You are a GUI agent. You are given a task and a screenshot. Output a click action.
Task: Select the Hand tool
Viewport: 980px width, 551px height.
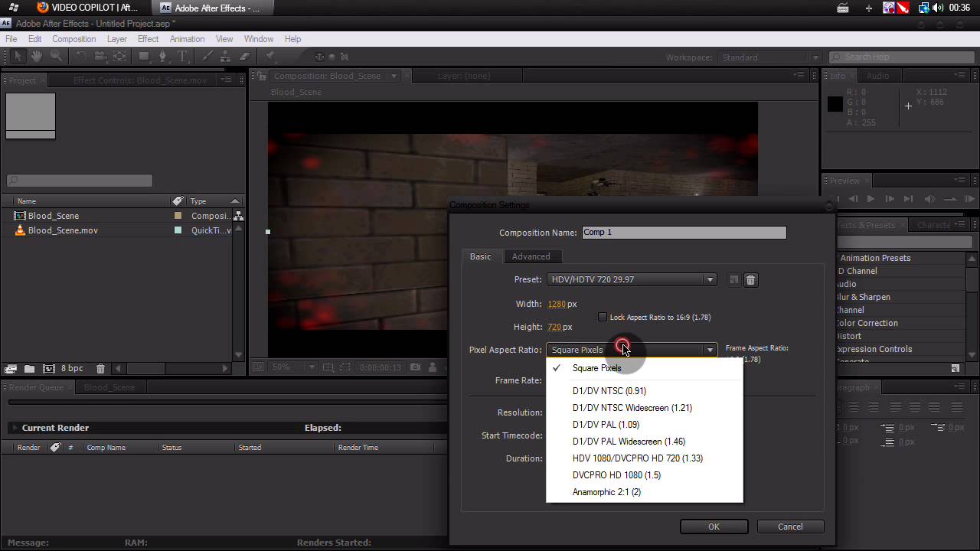click(37, 57)
